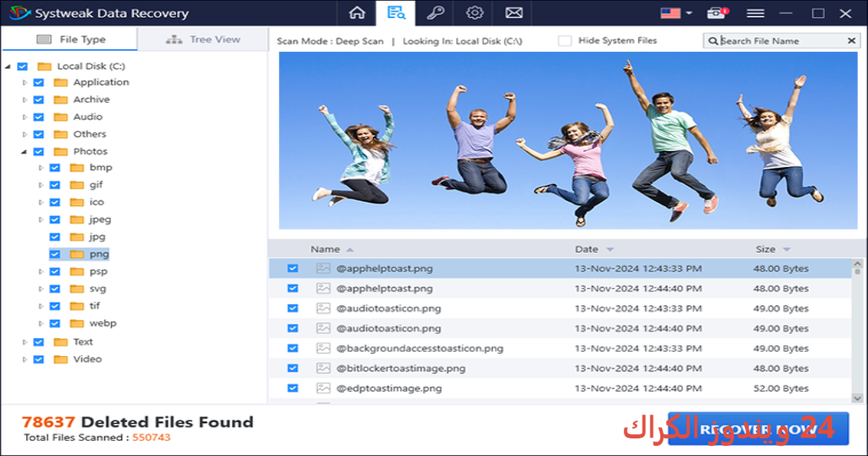Open the support phone notification icon
The image size is (868, 456).
(x=717, y=13)
